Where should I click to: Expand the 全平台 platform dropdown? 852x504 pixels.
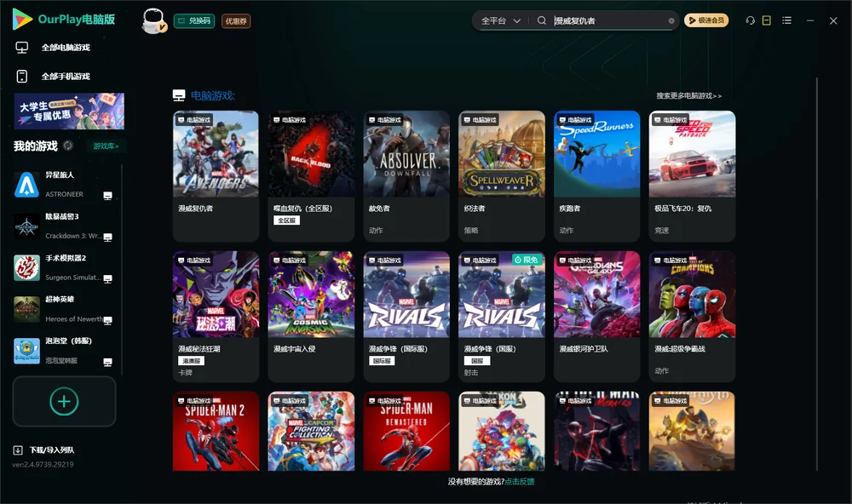[x=501, y=21]
